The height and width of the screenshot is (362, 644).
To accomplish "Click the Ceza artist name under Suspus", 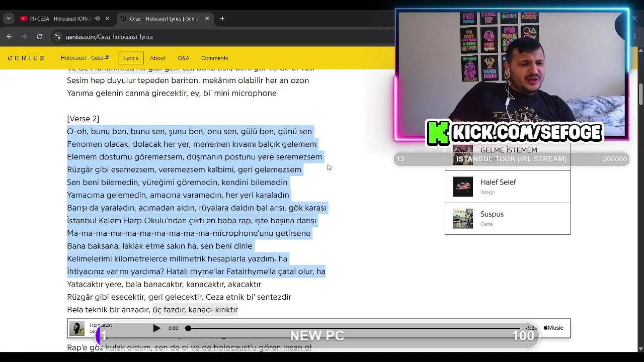I will click(x=486, y=224).
